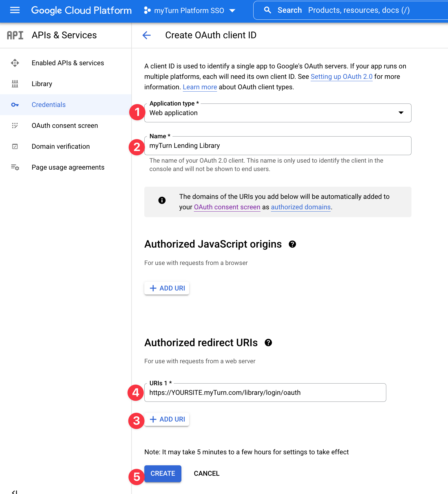Click the CANCEL button
Image resolution: width=448 pixels, height=494 pixels.
(207, 473)
